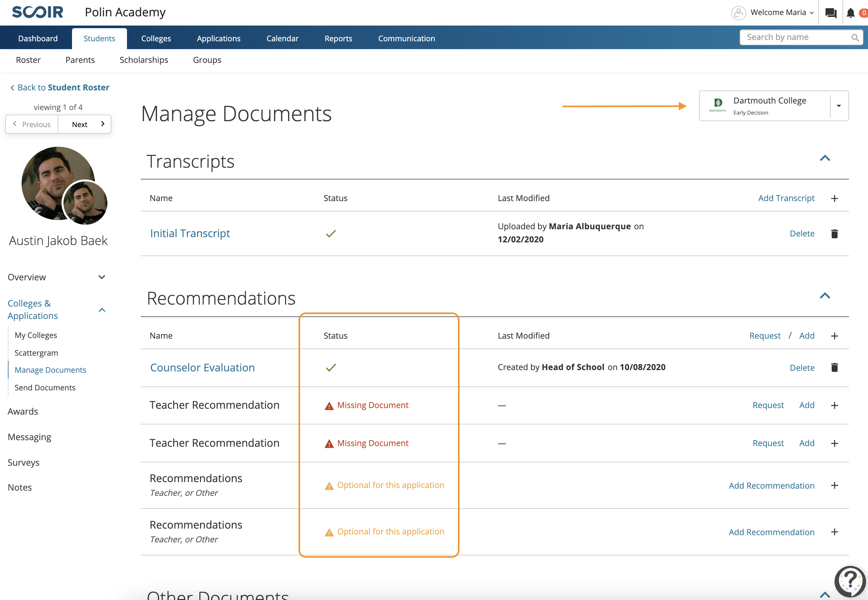Open the Welcome Maria user menu

(x=782, y=13)
